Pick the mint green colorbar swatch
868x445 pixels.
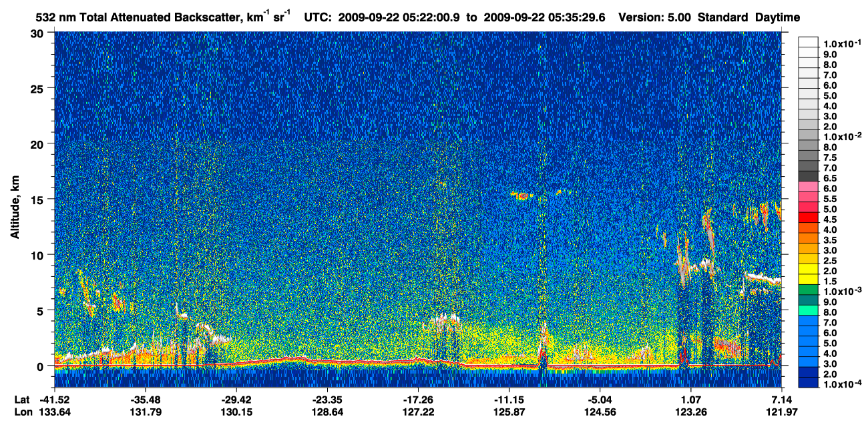pos(809,310)
